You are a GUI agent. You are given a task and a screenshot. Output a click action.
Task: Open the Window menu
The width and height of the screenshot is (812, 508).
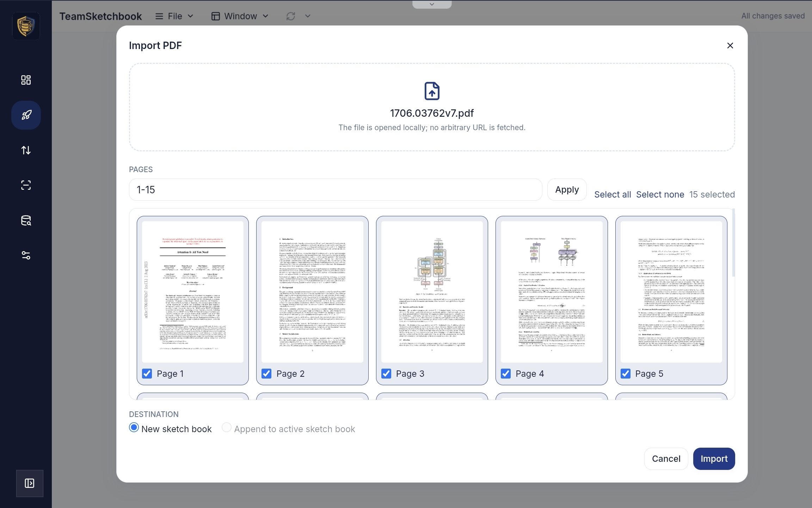coord(240,16)
